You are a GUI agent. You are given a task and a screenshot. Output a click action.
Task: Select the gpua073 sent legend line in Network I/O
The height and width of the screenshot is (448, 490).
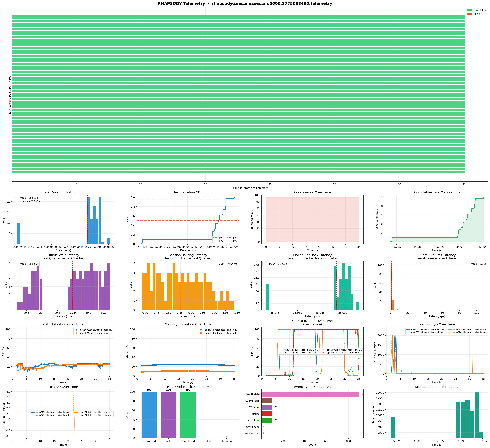(x=408, y=330)
